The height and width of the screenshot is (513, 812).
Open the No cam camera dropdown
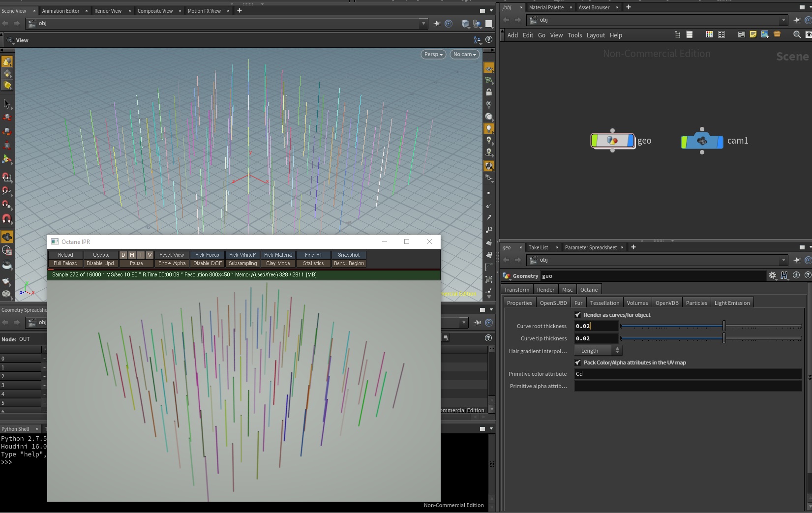(464, 54)
